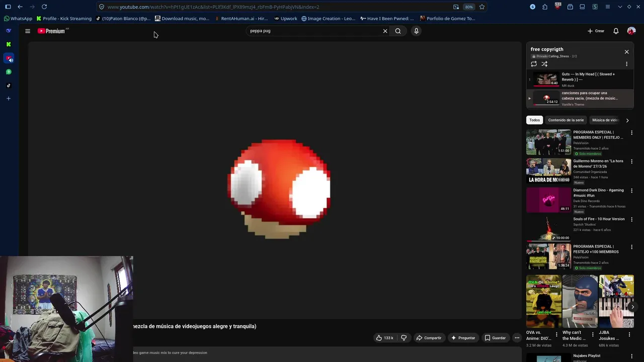Open FESTEJO +100 MIEMBROS video thumbnail
Image resolution: width=644 pixels, height=362 pixels.
(548, 256)
